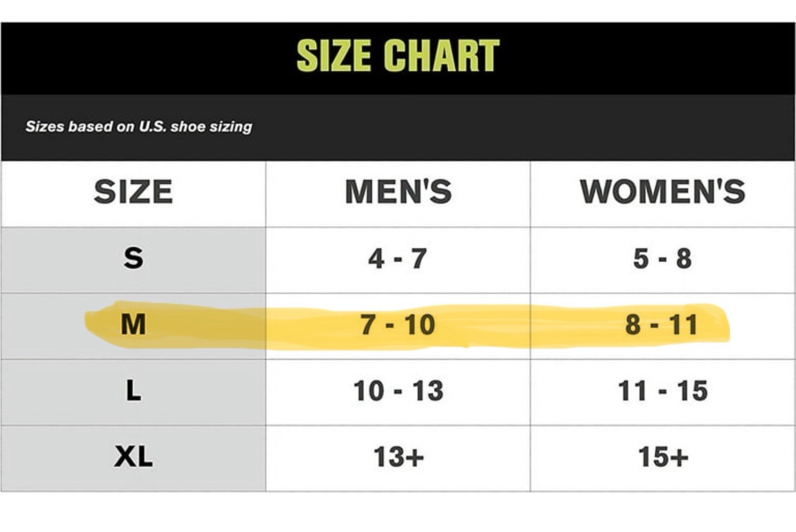Select highlighted men's range 7 - 10
796x532 pixels.
tap(398, 325)
